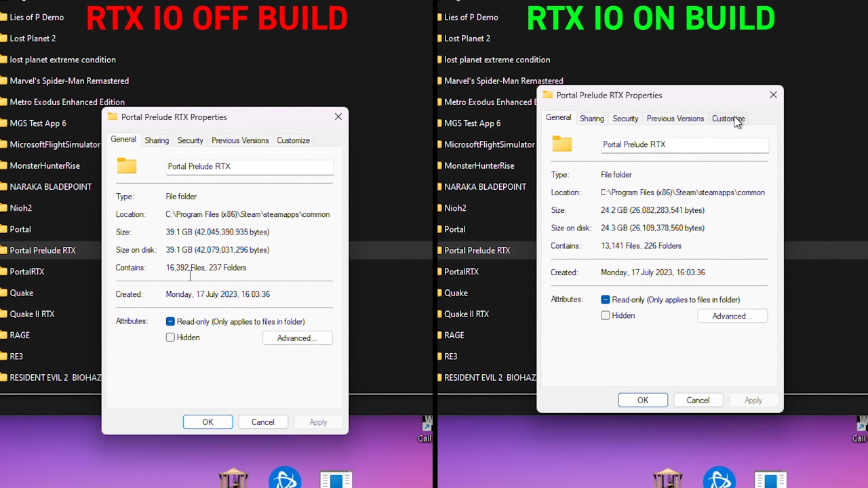Select MicrosoftFlightSimulator in right folder list
Viewport: 868px width, 488px height.
490,144
